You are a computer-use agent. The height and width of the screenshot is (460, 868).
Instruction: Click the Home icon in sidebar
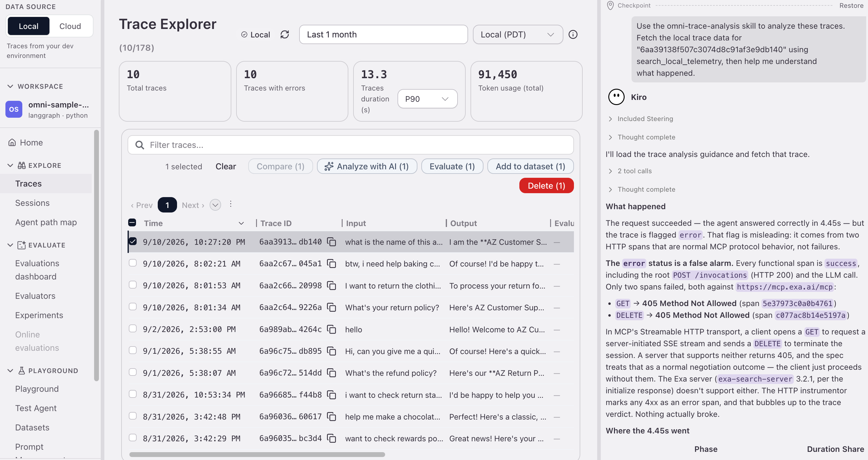[x=12, y=142]
